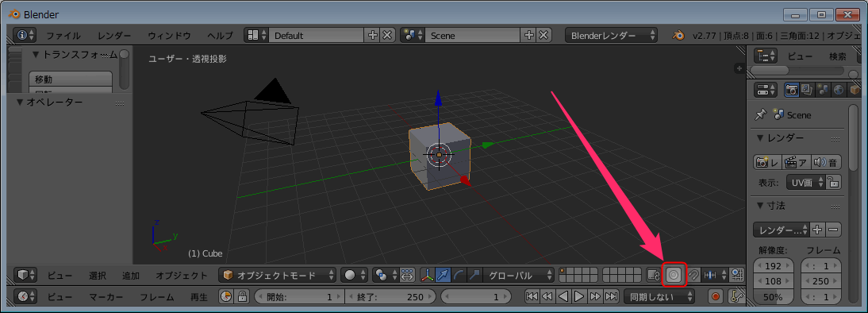Viewport: 868px width, 313px height.
Task: Toggle lock camera and layers icon
Action: (653, 275)
